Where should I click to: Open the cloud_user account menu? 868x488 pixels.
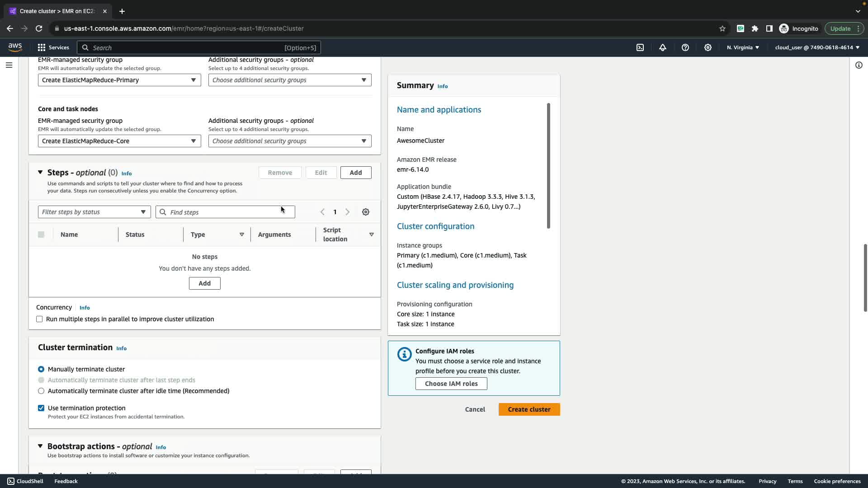click(817, 47)
